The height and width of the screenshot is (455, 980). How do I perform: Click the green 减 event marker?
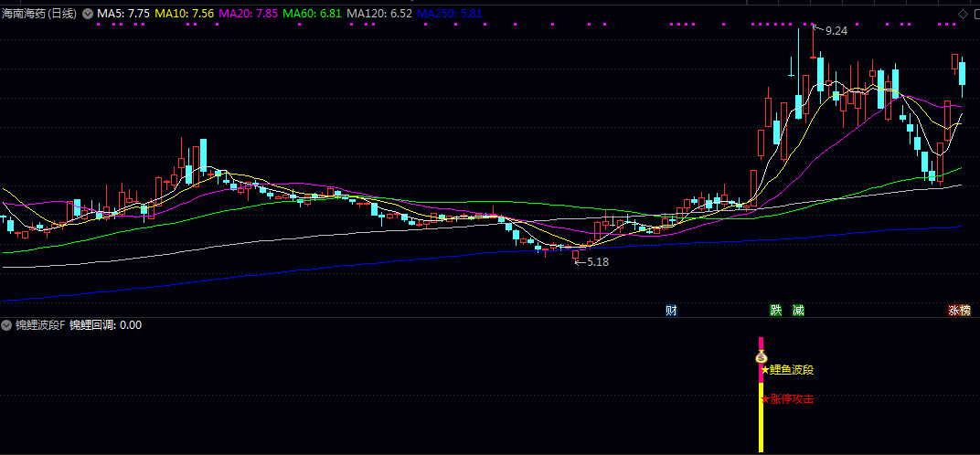[x=798, y=311]
